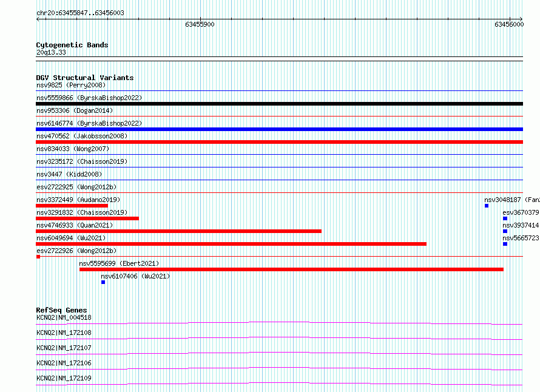Click the nsv3937414 variant label
Image resolution: width=540 pixels, height=392 pixels.
click(521, 225)
